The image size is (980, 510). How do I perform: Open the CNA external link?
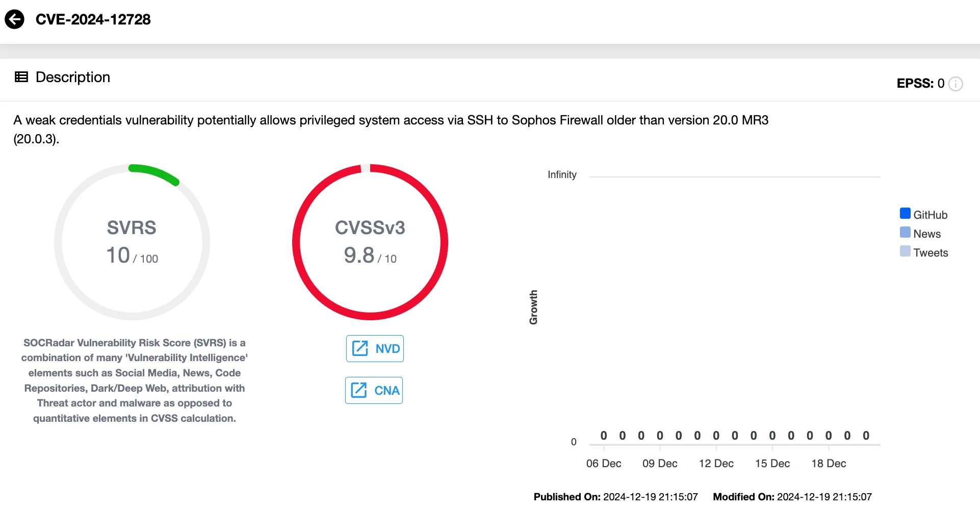(374, 390)
